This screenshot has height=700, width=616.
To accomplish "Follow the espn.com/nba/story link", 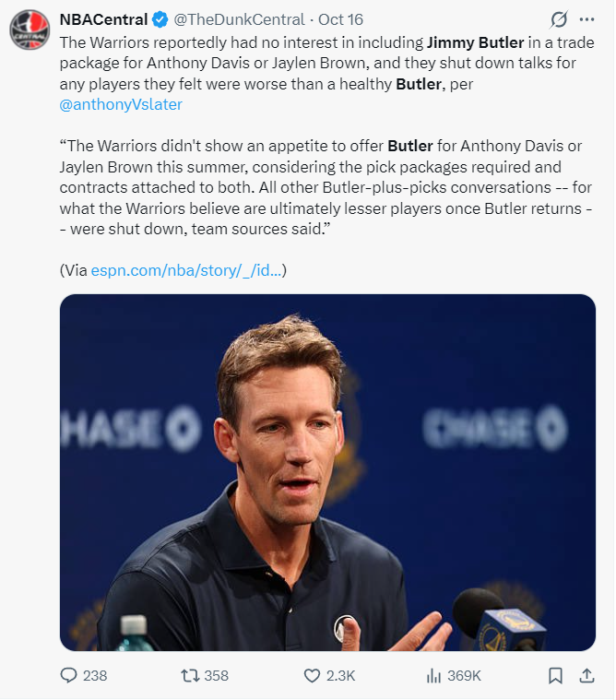I will coord(186,270).
